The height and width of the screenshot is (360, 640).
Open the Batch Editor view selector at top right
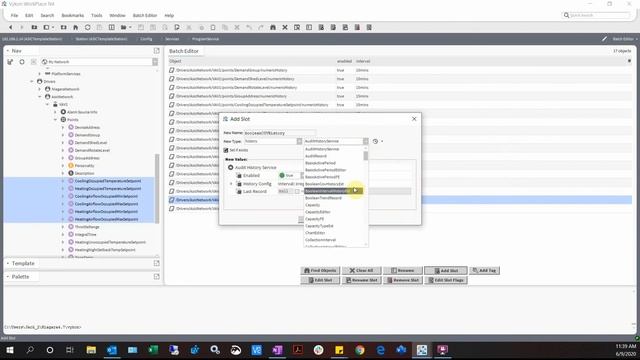[x=625, y=39]
